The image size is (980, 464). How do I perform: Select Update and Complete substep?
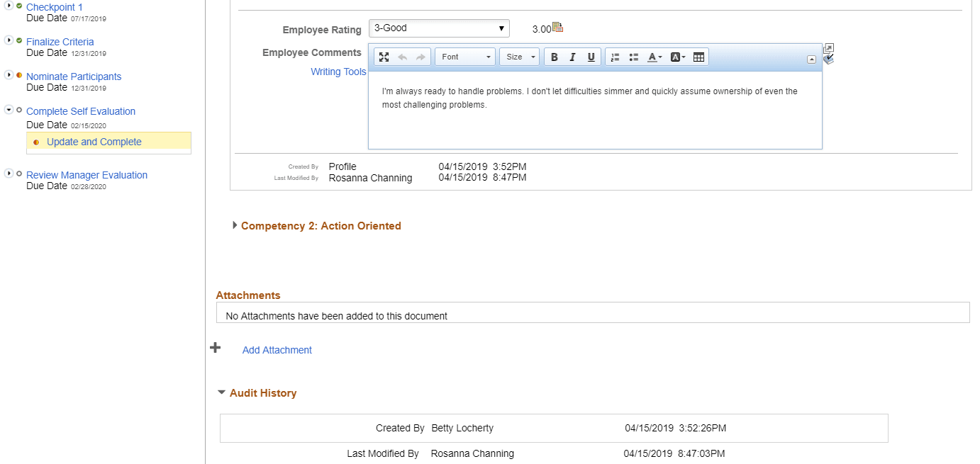click(x=94, y=142)
